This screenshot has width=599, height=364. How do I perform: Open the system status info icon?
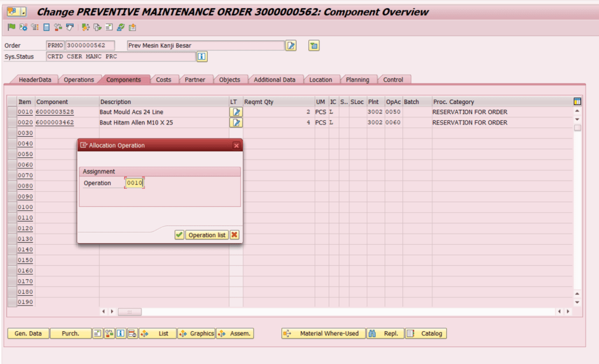[202, 57]
